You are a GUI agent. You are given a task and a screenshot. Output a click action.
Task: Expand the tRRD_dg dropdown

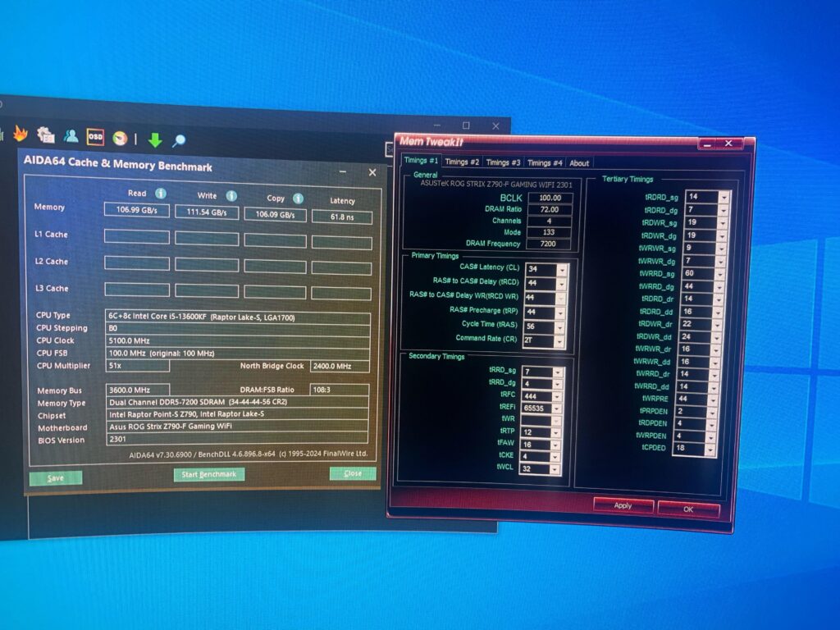click(558, 384)
